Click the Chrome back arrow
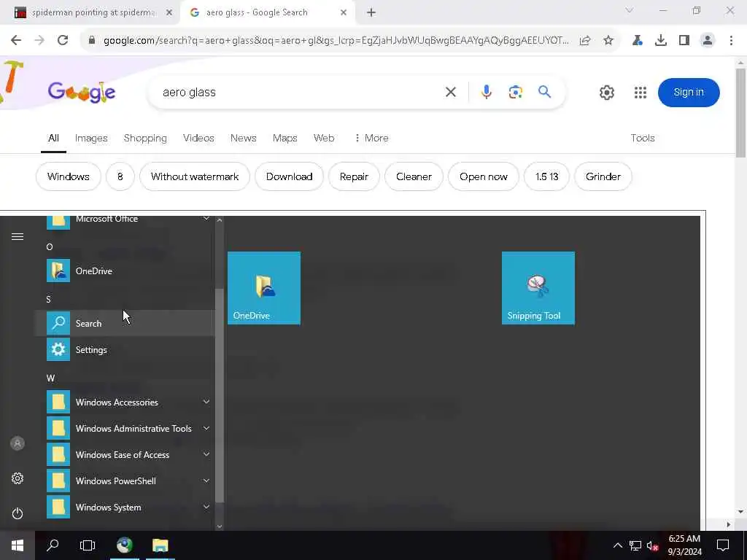 click(x=16, y=41)
